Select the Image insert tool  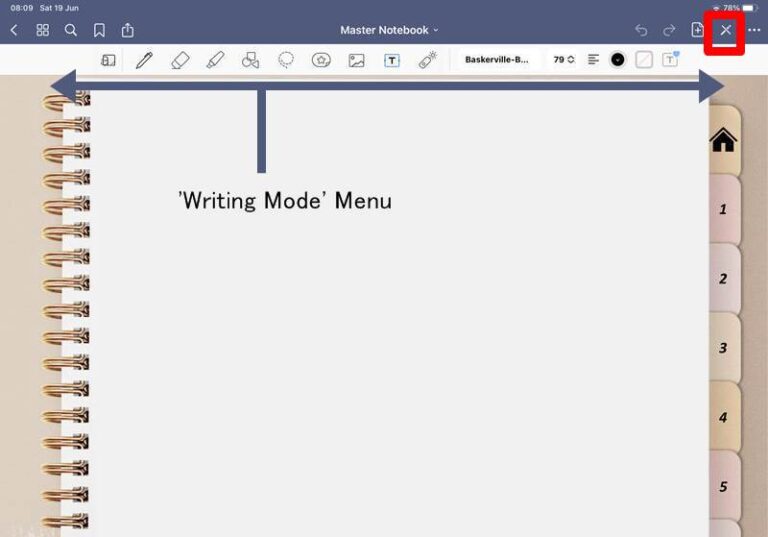356,60
